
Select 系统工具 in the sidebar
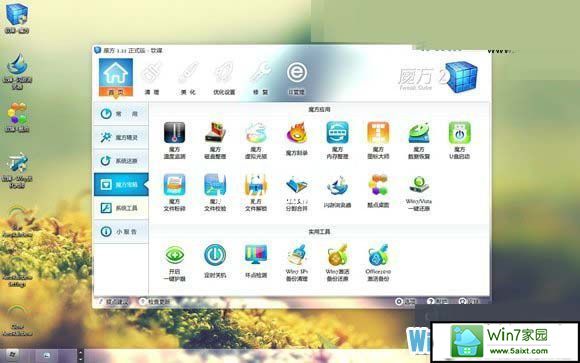click(x=121, y=208)
